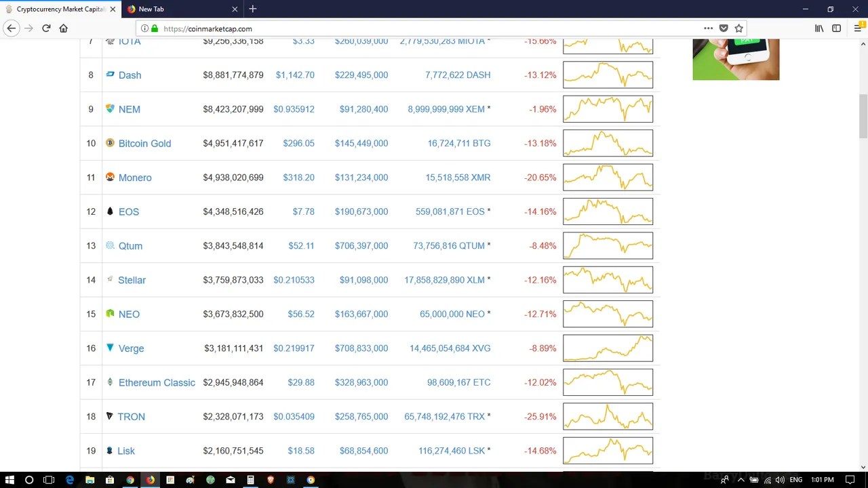
Task: Open the Windows Start menu
Action: tap(9, 480)
